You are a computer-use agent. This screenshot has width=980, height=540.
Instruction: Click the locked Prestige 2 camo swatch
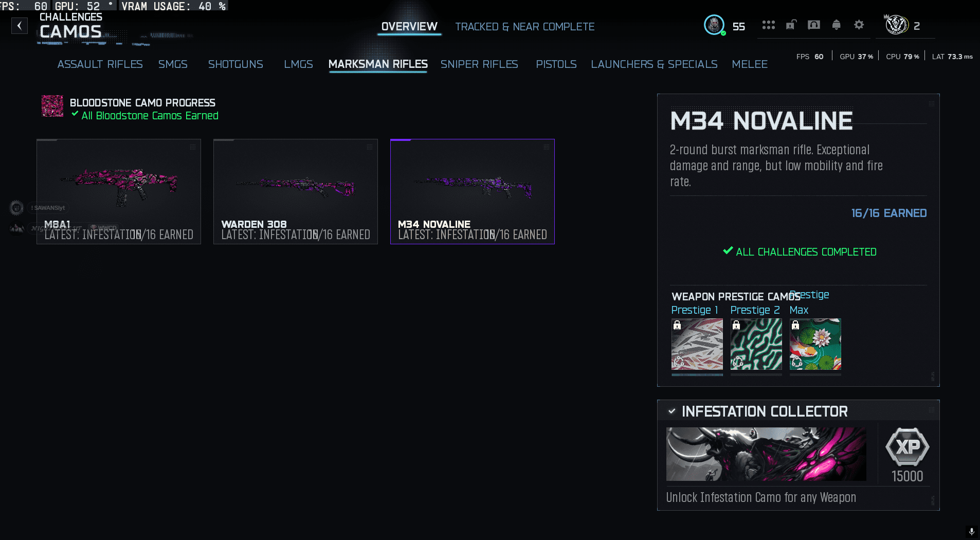pos(756,344)
